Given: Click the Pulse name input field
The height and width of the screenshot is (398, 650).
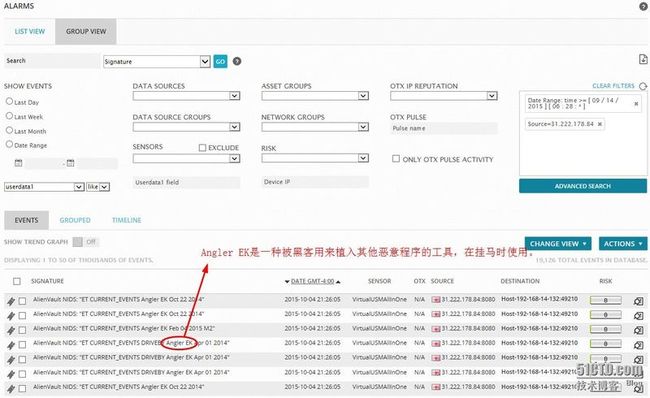Looking at the screenshot, I should (444, 129).
